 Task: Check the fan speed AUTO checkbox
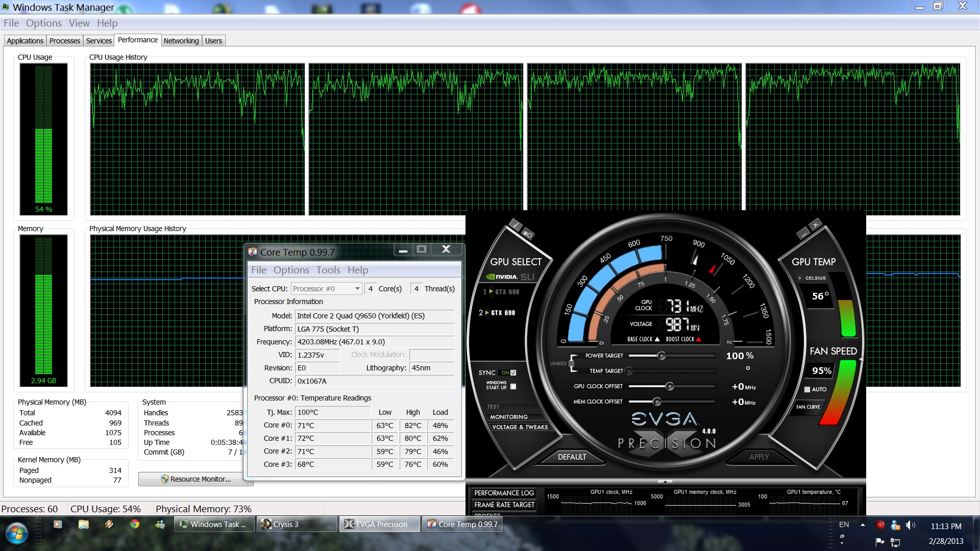(x=807, y=389)
